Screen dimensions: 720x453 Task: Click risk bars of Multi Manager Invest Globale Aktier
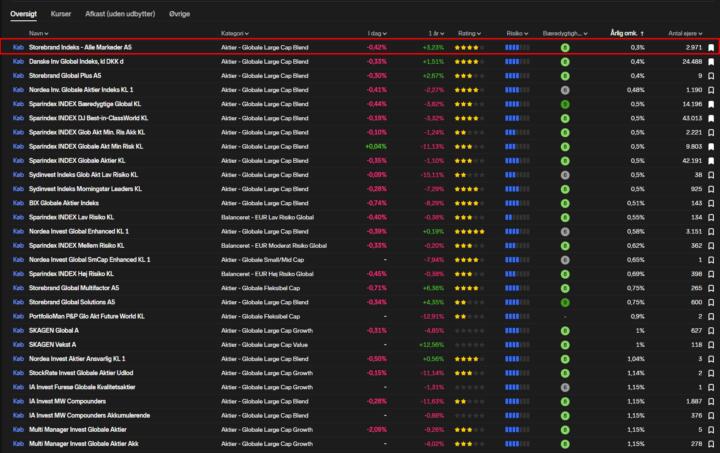[x=517, y=430]
